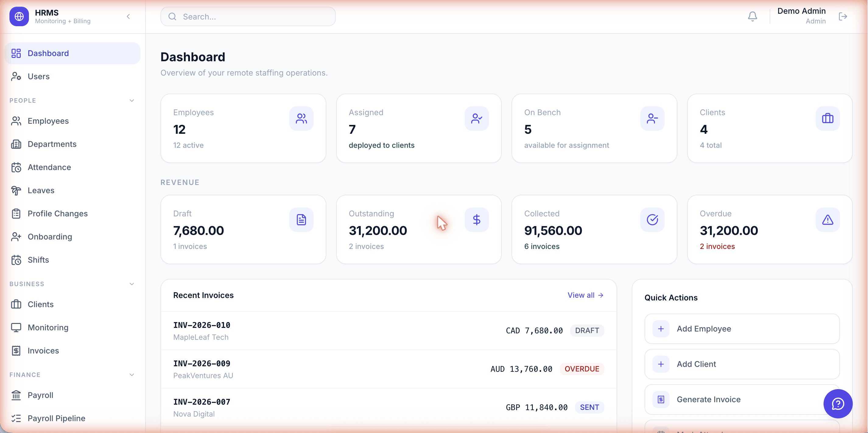Click the Monitoring screen icon

(16, 328)
